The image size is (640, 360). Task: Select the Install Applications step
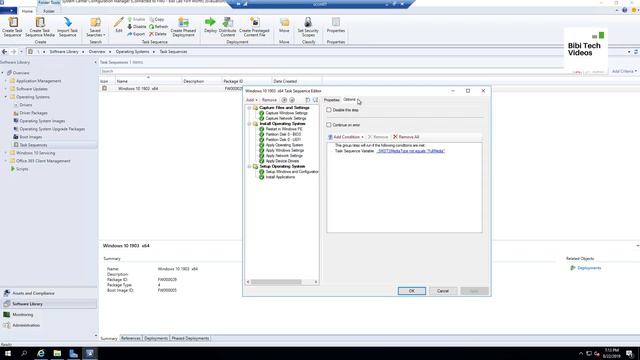tap(280, 177)
